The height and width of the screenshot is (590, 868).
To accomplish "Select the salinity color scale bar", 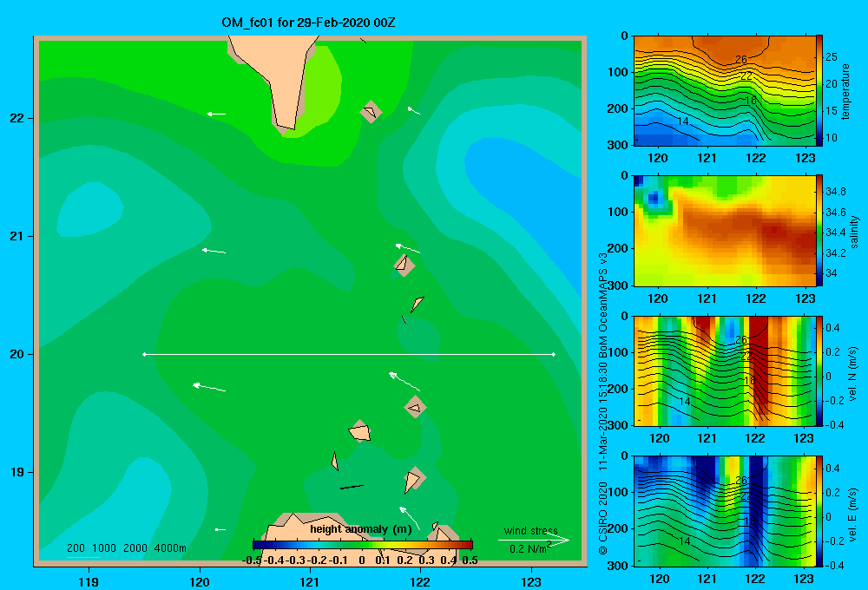I will (819, 231).
